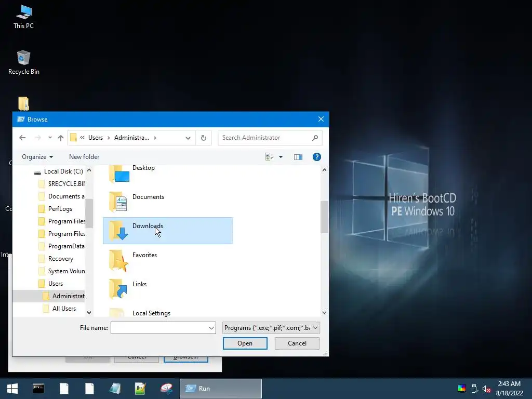Image resolution: width=532 pixels, height=399 pixels.
Task: Select ProgramData folder in tree
Action: pyautogui.click(x=62, y=246)
